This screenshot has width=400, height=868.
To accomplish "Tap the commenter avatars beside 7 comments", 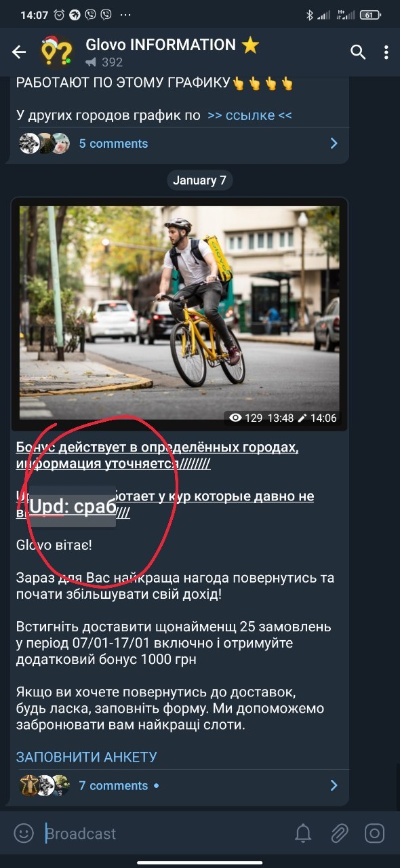I will [x=44, y=785].
